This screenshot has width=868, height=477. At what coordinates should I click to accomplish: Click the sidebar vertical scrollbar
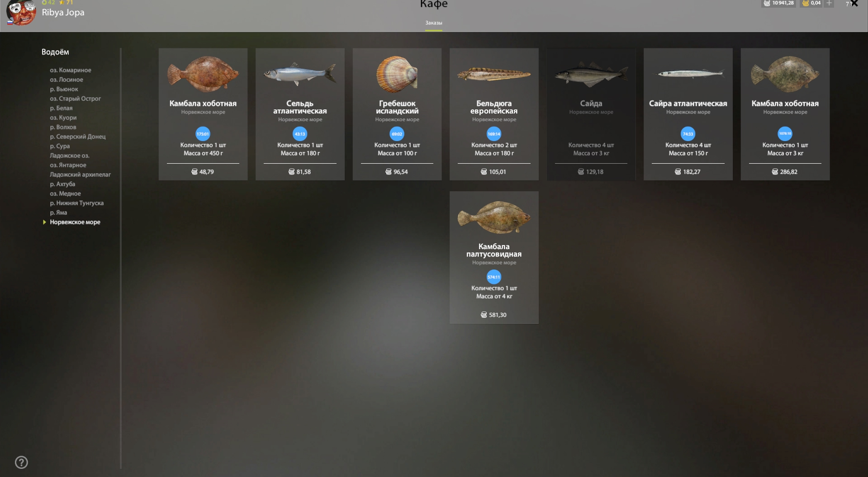coord(121,258)
